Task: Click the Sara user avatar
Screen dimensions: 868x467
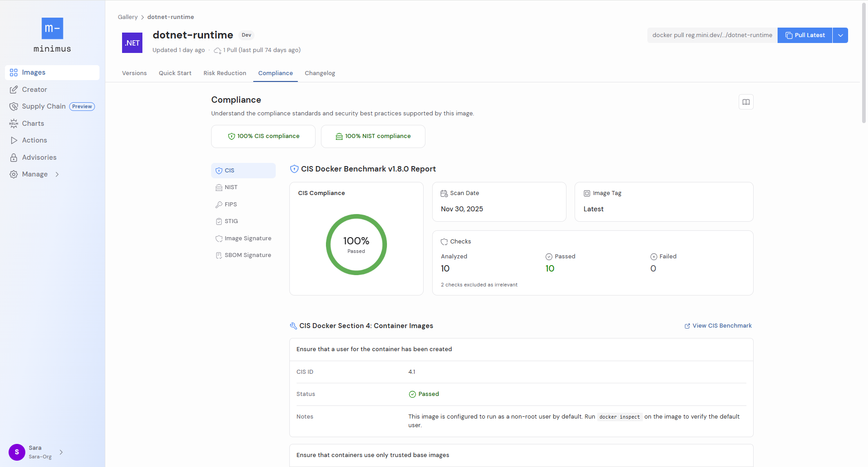Action: [17, 452]
